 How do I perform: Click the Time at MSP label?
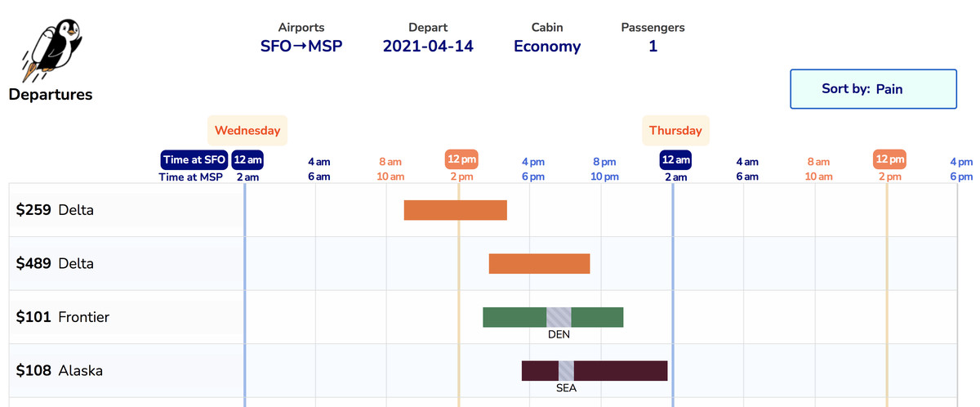(190, 177)
